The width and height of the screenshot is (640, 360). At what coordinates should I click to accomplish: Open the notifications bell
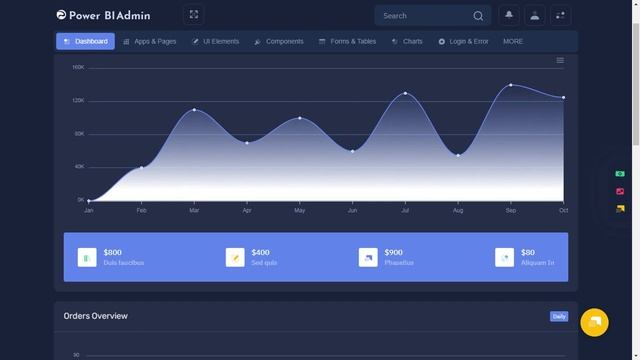[509, 16]
